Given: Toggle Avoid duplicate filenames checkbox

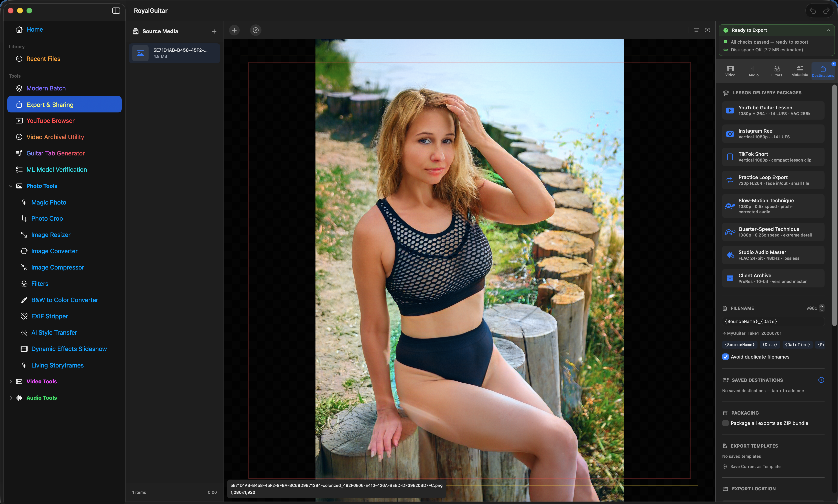Looking at the screenshot, I should [x=725, y=357].
